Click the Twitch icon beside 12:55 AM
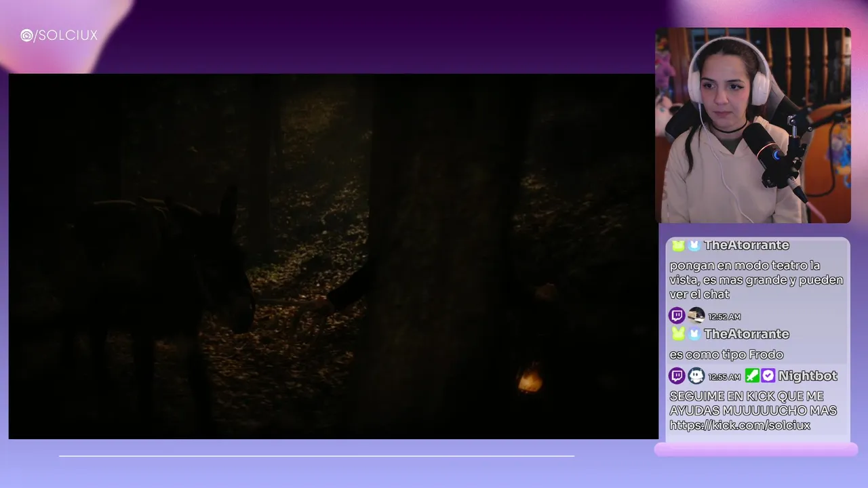The height and width of the screenshot is (488, 868). pyautogui.click(x=677, y=375)
